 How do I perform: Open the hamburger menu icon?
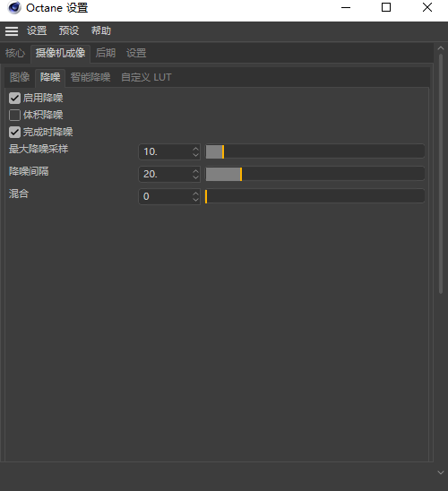coord(12,31)
